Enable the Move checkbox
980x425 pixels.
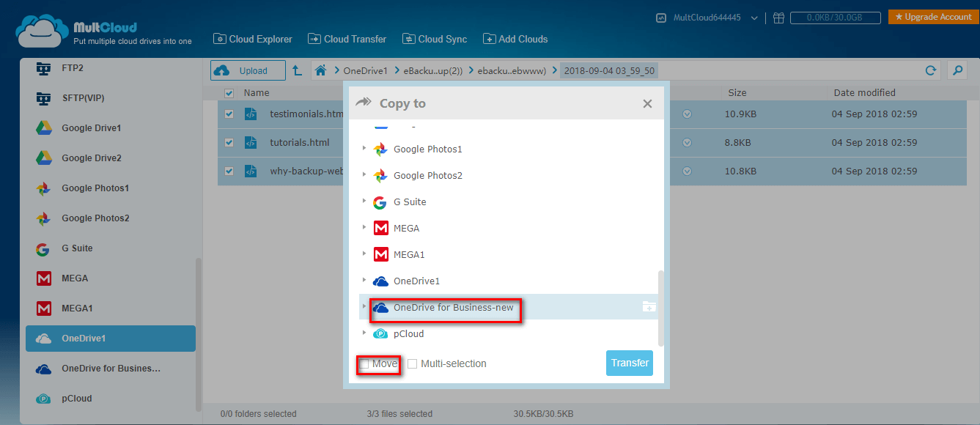coord(364,364)
